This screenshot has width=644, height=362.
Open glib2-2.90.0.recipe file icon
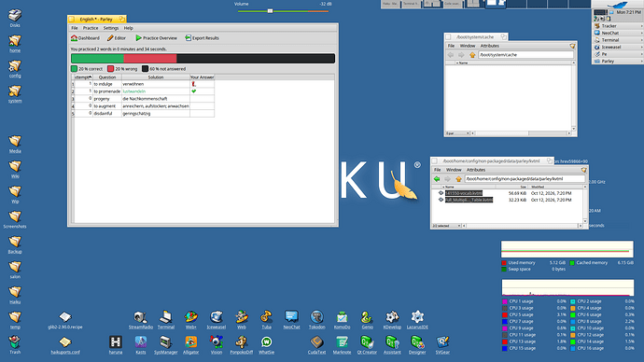(x=65, y=320)
